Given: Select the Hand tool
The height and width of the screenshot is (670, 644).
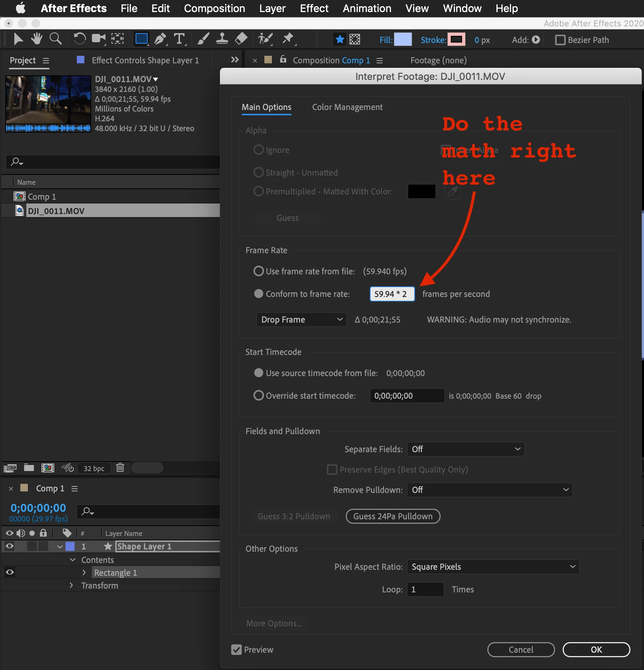Looking at the screenshot, I should tap(37, 39).
